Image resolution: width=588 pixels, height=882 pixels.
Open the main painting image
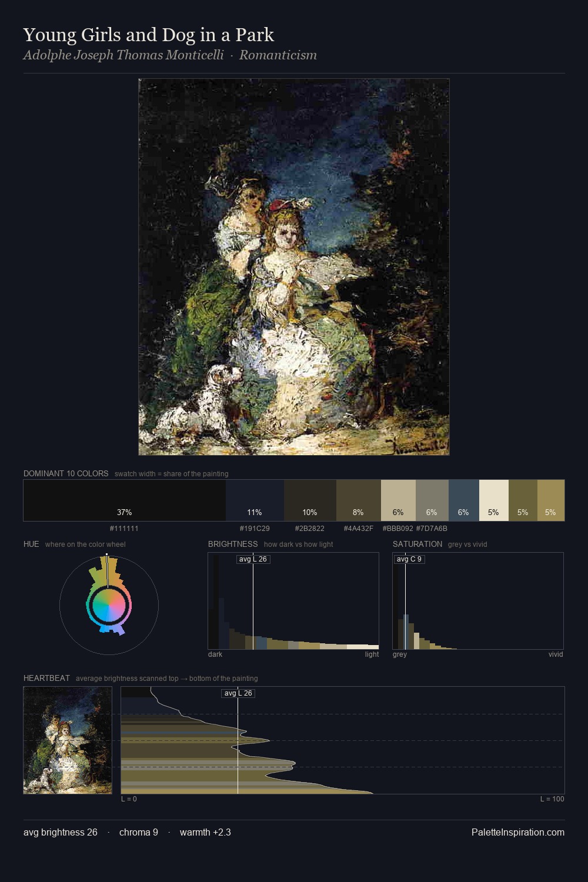click(x=294, y=267)
